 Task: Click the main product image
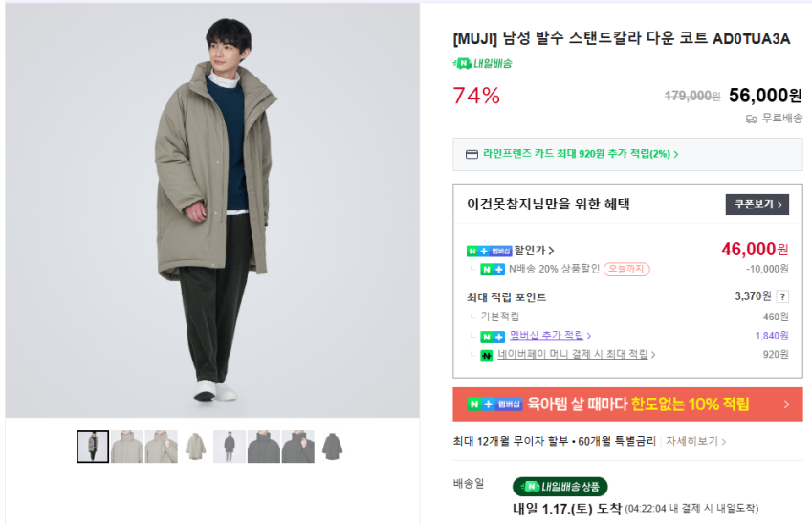pos(212,210)
